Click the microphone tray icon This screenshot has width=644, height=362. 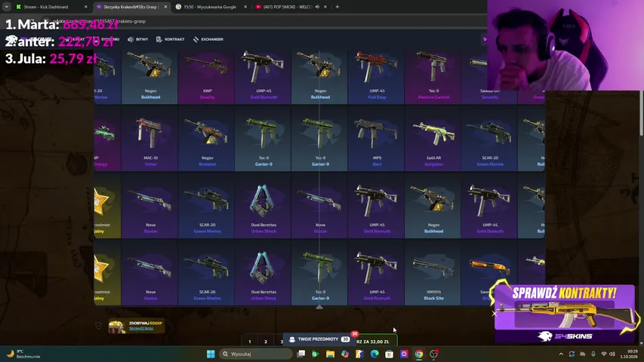[x=593, y=354]
